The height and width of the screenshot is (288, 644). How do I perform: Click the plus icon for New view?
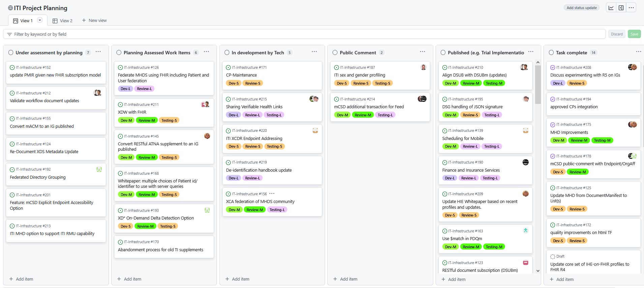(x=84, y=20)
